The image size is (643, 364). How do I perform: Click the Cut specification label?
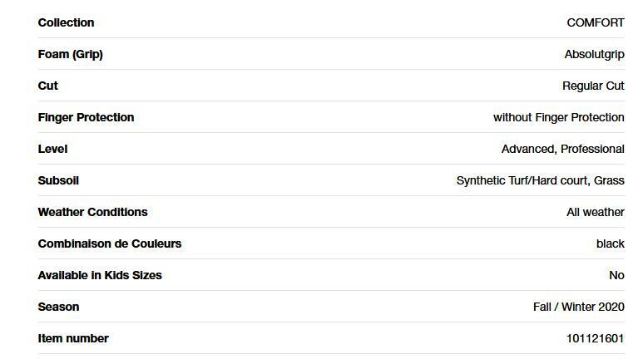click(x=47, y=86)
